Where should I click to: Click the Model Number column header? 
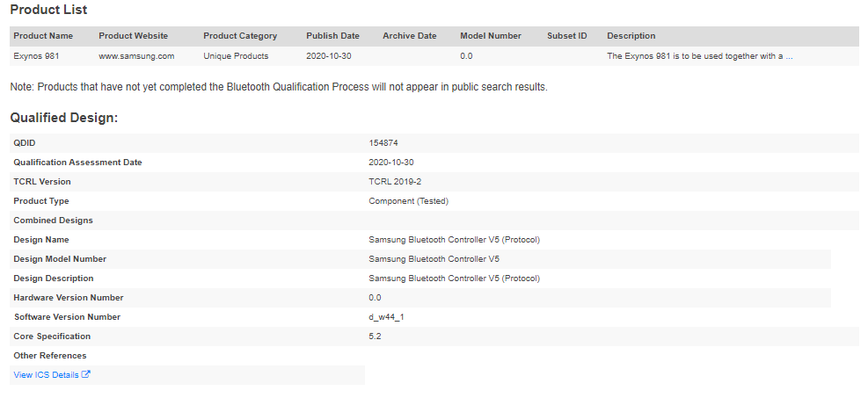(491, 36)
